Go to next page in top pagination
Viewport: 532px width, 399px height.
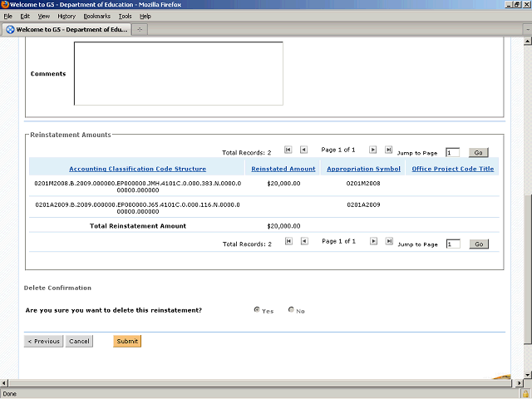(373, 150)
